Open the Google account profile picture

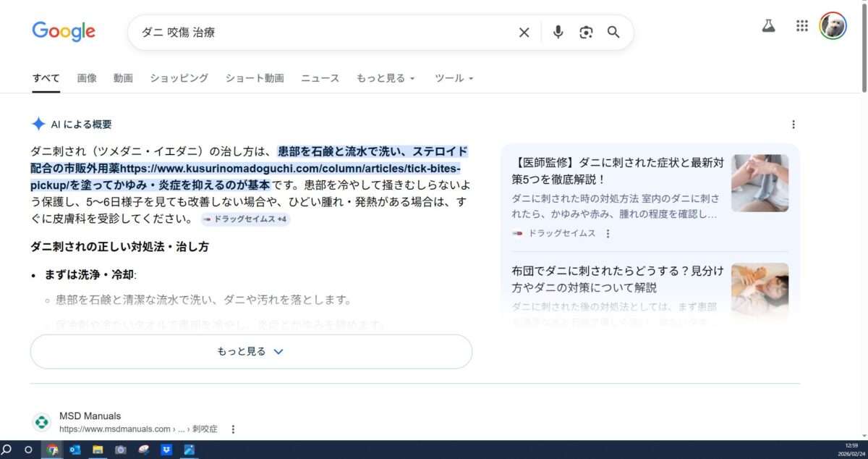point(833,26)
